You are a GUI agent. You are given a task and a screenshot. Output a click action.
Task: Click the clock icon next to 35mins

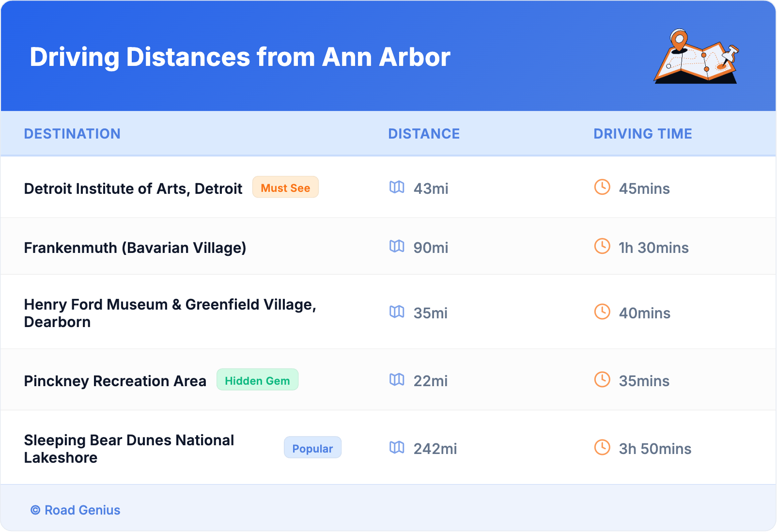[602, 380]
